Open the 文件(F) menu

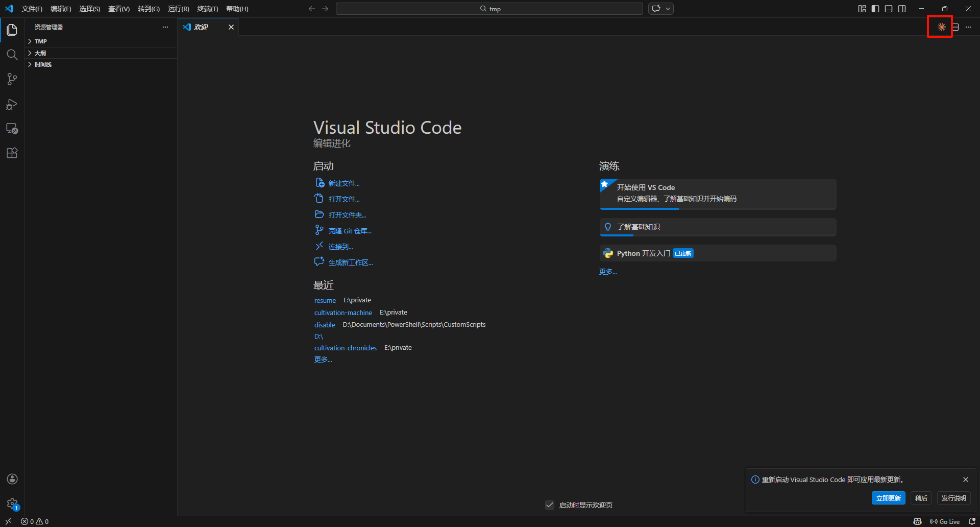coord(32,9)
